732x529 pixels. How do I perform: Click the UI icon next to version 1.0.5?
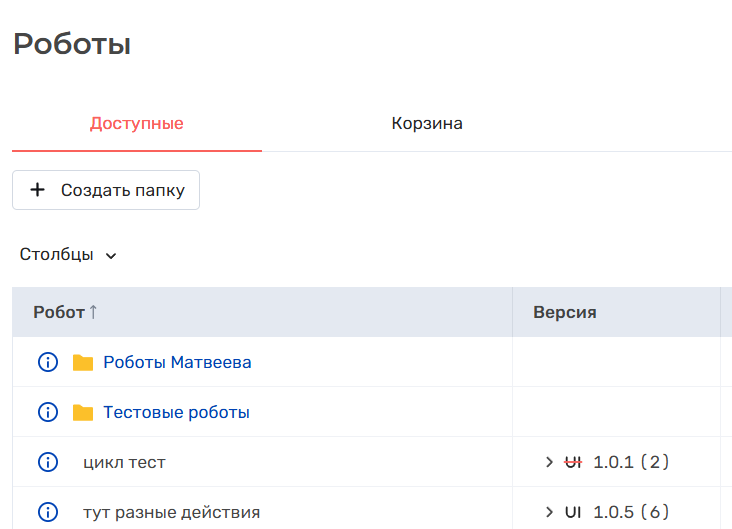click(573, 512)
